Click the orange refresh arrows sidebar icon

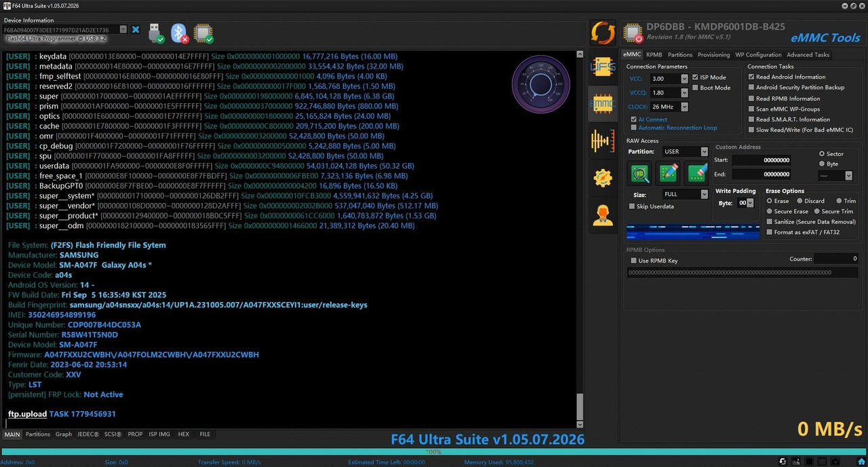(x=603, y=33)
